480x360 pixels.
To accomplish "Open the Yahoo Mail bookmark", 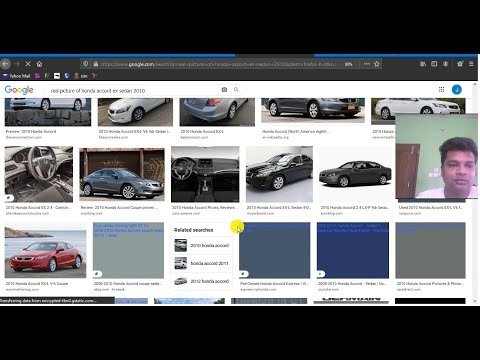I will click(16, 76).
